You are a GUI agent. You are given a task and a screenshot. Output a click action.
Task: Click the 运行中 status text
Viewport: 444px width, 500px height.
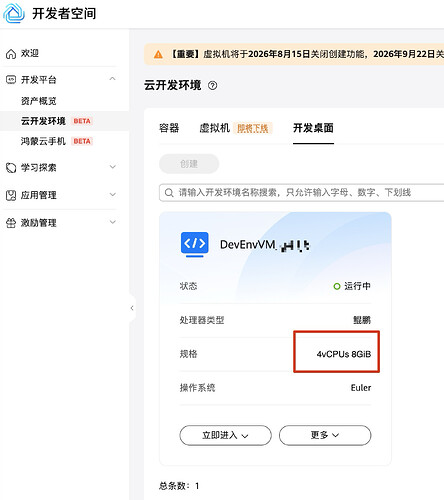point(357,286)
